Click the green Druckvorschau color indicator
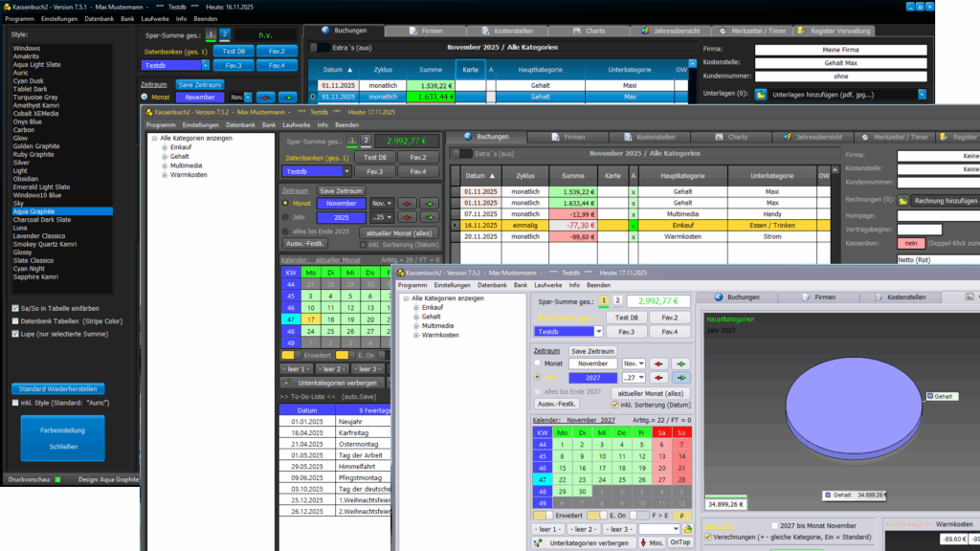The image size is (980, 551). pyautogui.click(x=57, y=479)
